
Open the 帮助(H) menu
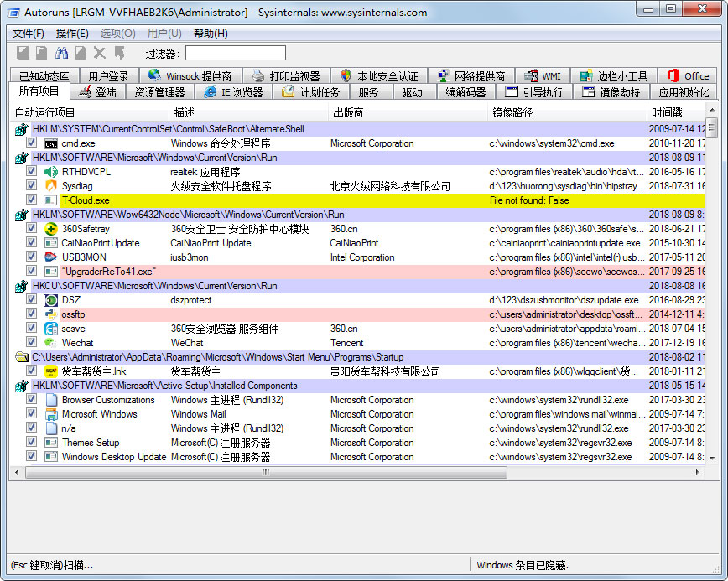click(x=210, y=34)
